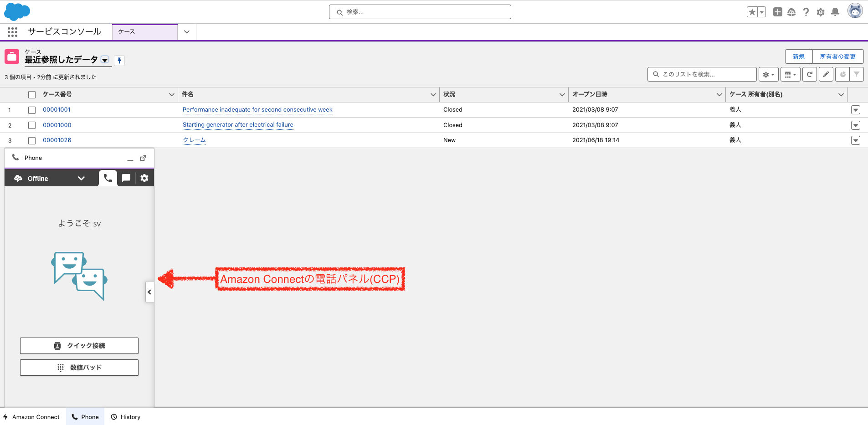Screen dimensions: 868x425
Task: Click the 新規 button
Action: coord(798,56)
